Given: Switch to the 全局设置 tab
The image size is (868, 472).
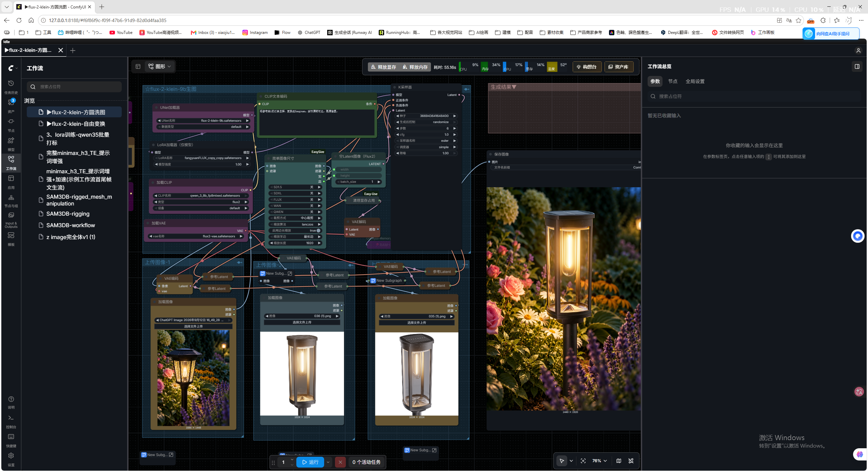Looking at the screenshot, I should [x=695, y=81].
